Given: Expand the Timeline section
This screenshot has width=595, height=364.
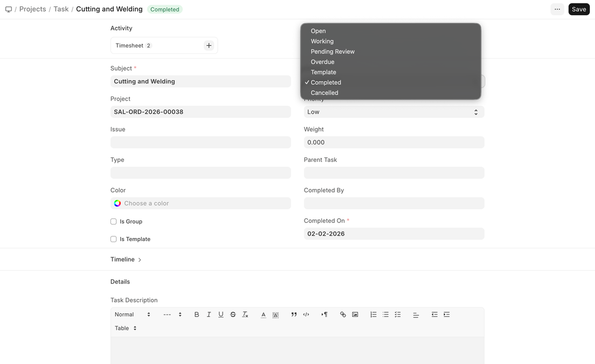Looking at the screenshot, I should click(x=126, y=260).
